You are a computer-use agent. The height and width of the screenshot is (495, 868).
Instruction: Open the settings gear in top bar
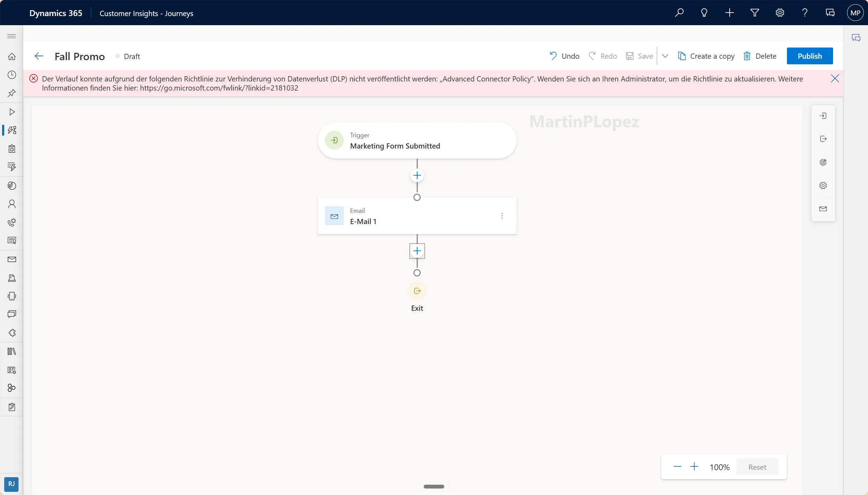tap(780, 13)
